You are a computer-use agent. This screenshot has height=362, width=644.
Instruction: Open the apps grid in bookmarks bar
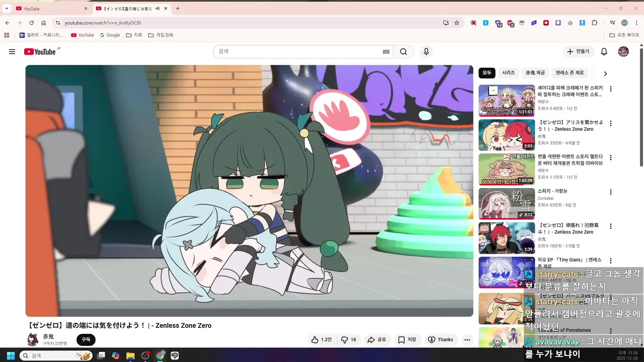(7, 35)
